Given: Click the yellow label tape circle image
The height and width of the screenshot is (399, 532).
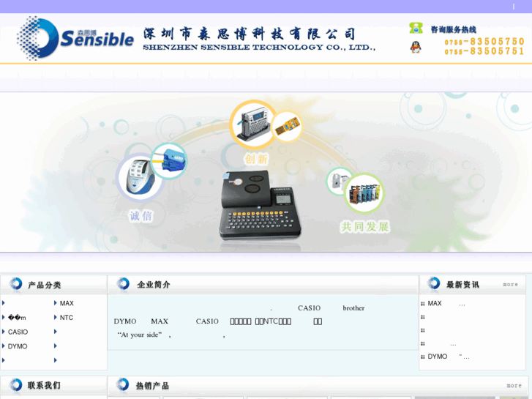Looking at the screenshot, I should pyautogui.click(x=287, y=127).
